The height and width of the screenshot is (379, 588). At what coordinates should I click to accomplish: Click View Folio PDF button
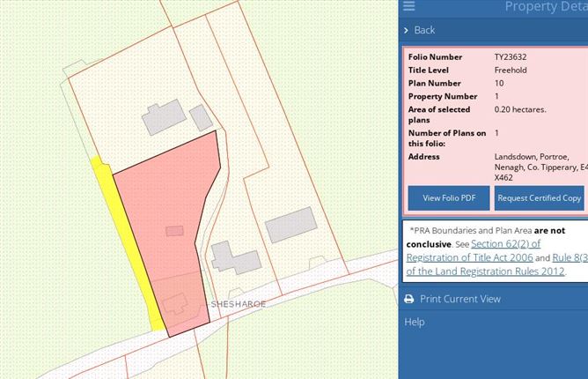click(449, 197)
